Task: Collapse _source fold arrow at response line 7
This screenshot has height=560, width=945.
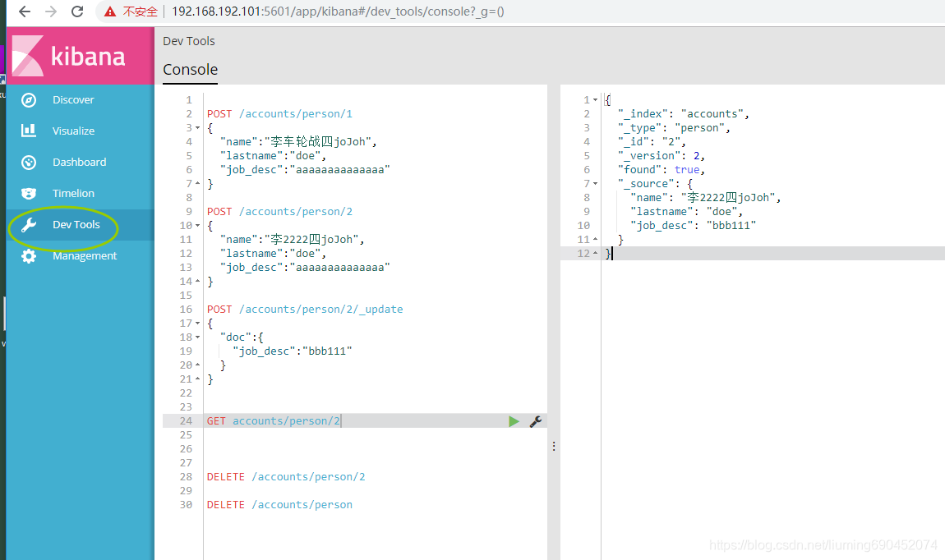Action: (x=595, y=184)
